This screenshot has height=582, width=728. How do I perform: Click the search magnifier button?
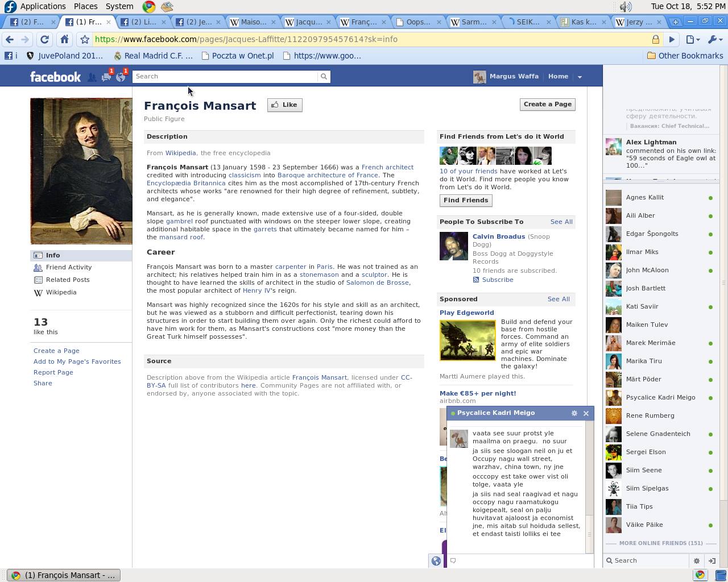(x=324, y=76)
